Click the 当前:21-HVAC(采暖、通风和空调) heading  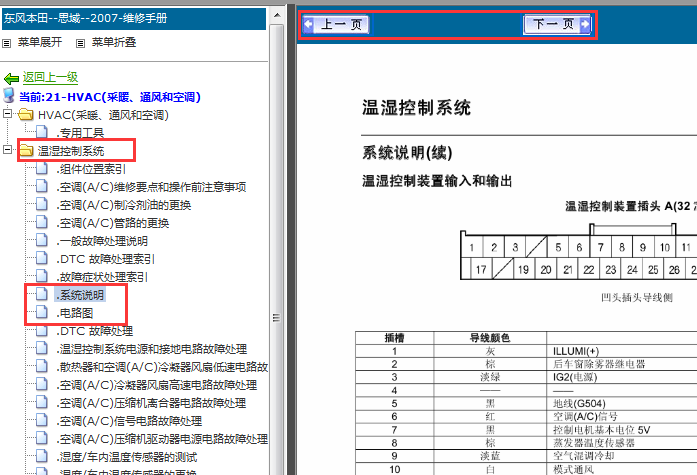tap(110, 97)
